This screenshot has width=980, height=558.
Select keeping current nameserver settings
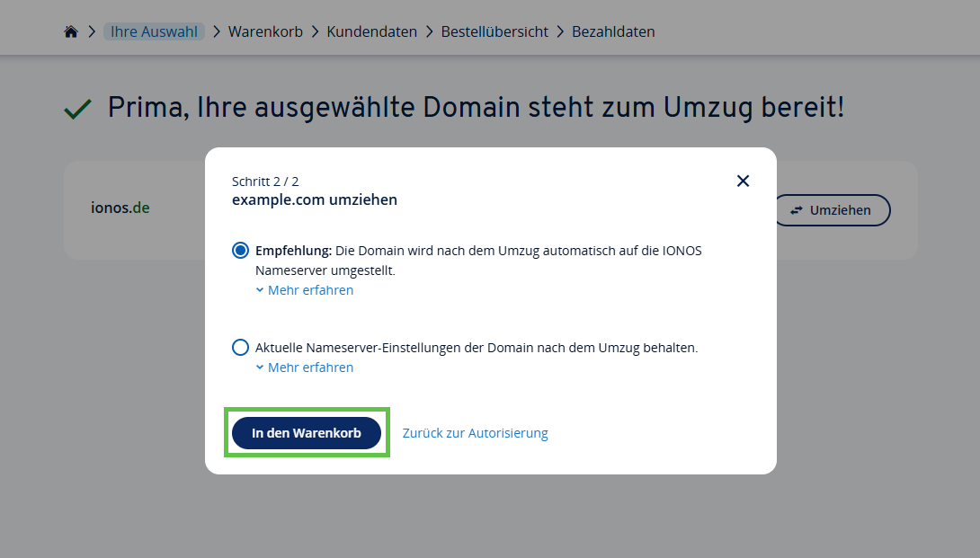(239, 347)
